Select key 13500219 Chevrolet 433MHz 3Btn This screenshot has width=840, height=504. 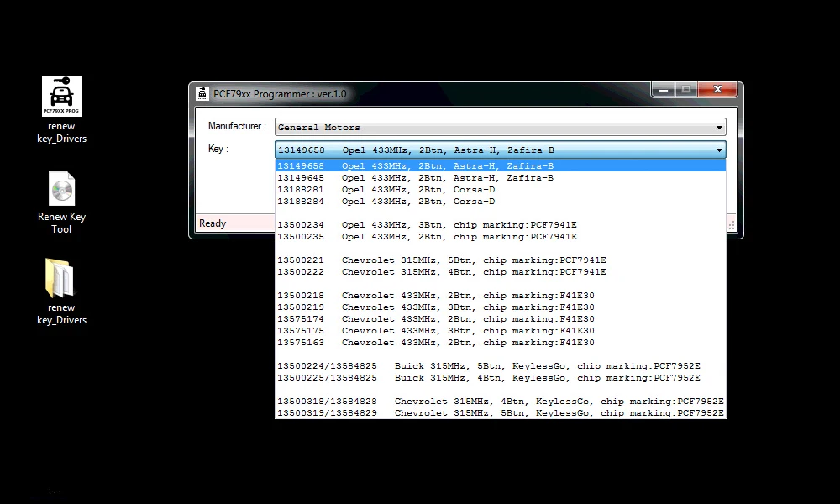(501, 307)
